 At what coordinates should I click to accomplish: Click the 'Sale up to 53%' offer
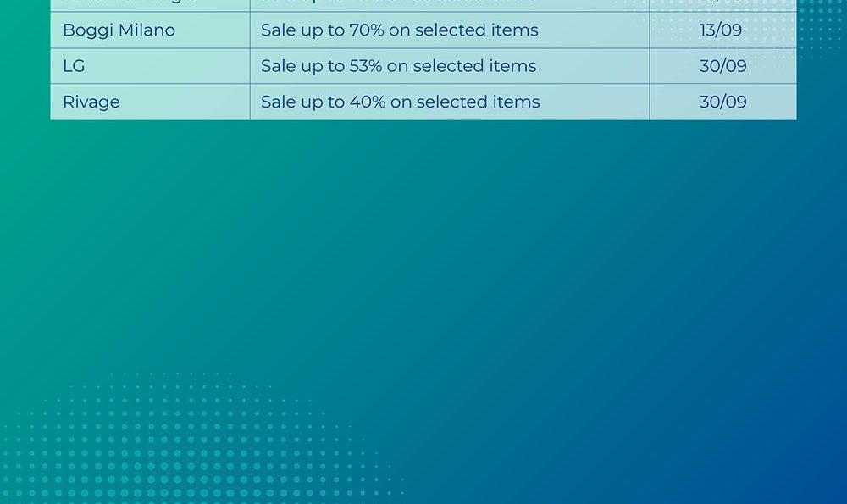pos(398,66)
